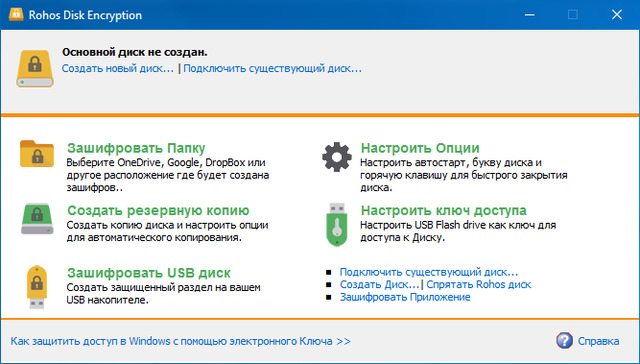Click "Создать Диск…" link in bulleted list
Screen dimensions: 640x364
tap(379, 284)
